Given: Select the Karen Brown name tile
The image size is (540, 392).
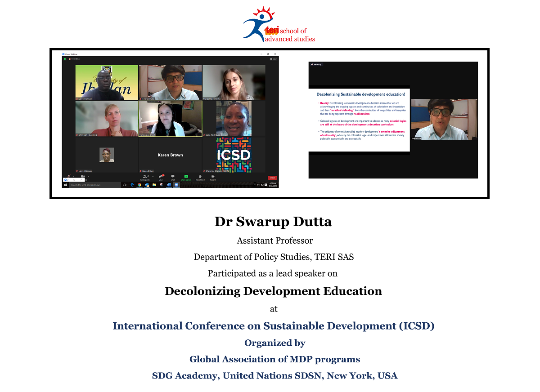Looking at the screenshot, I should tap(170, 155).
